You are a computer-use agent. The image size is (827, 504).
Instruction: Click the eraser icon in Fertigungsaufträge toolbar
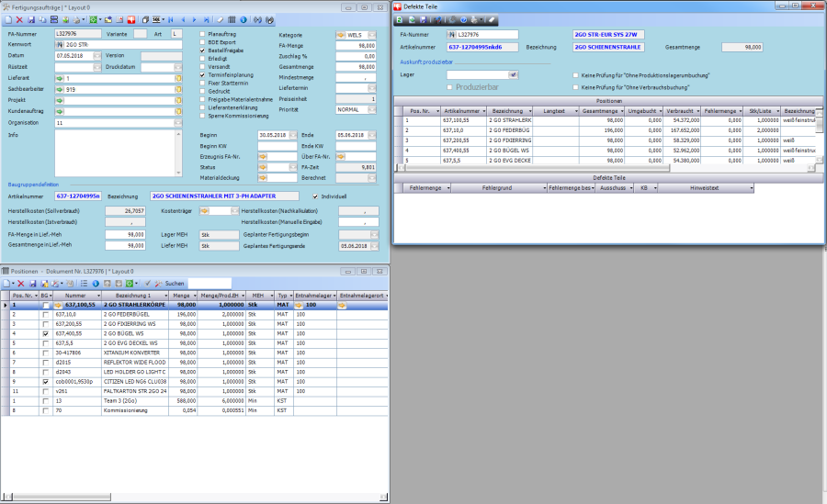click(x=220, y=18)
